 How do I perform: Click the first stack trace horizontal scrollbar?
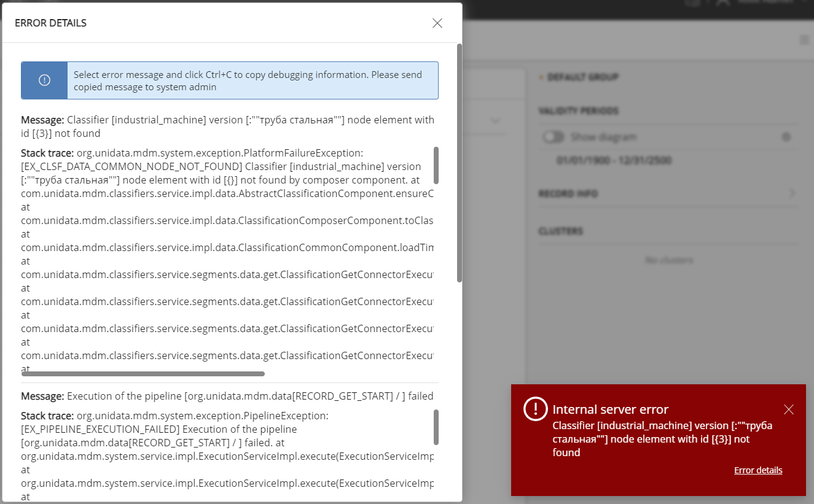[143, 373]
